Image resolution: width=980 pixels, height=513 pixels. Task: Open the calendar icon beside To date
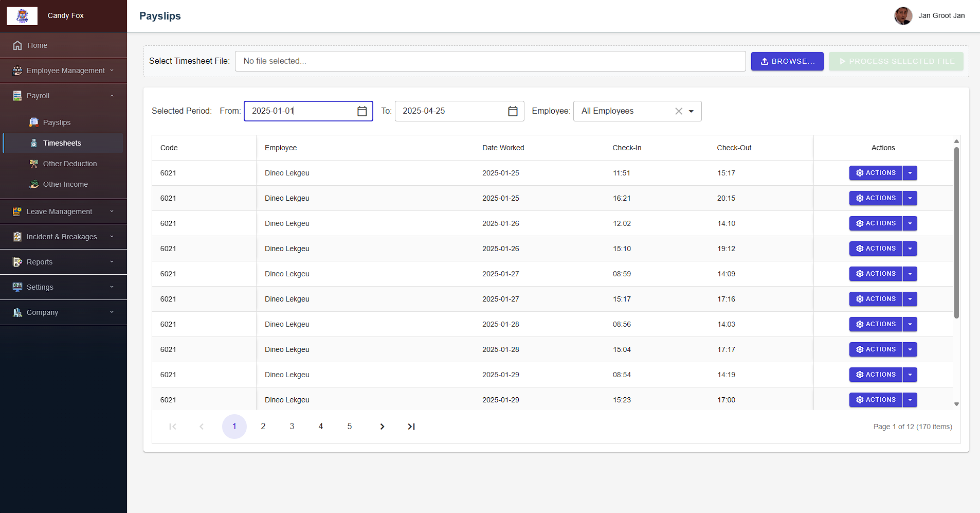point(513,111)
